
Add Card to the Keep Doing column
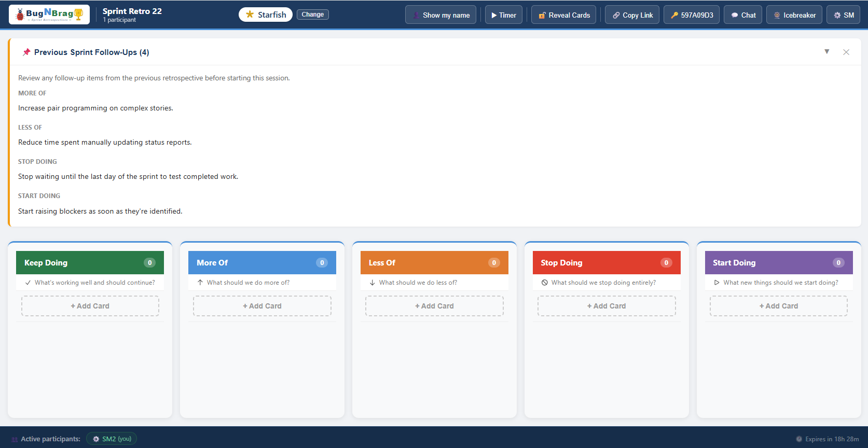click(x=90, y=306)
